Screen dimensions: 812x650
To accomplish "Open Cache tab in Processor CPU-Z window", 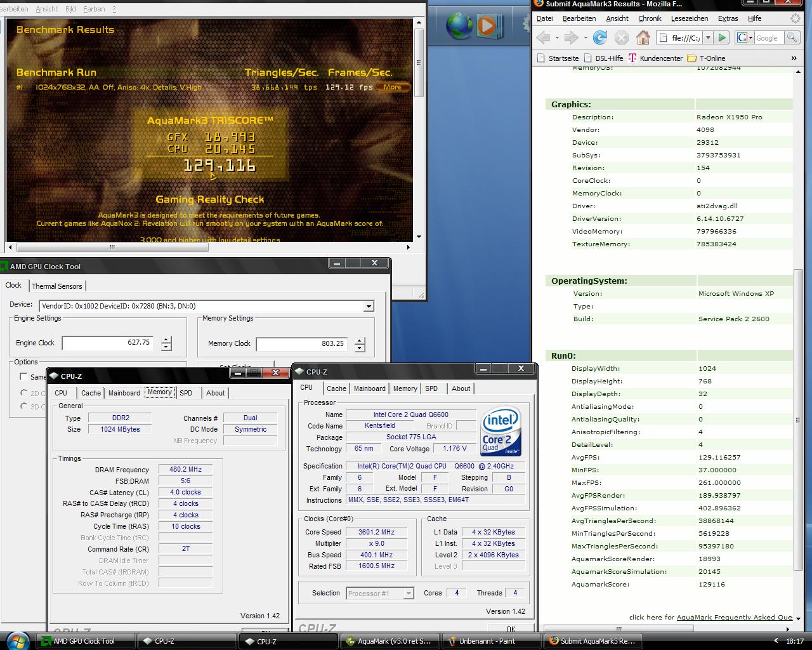I will tap(336, 388).
